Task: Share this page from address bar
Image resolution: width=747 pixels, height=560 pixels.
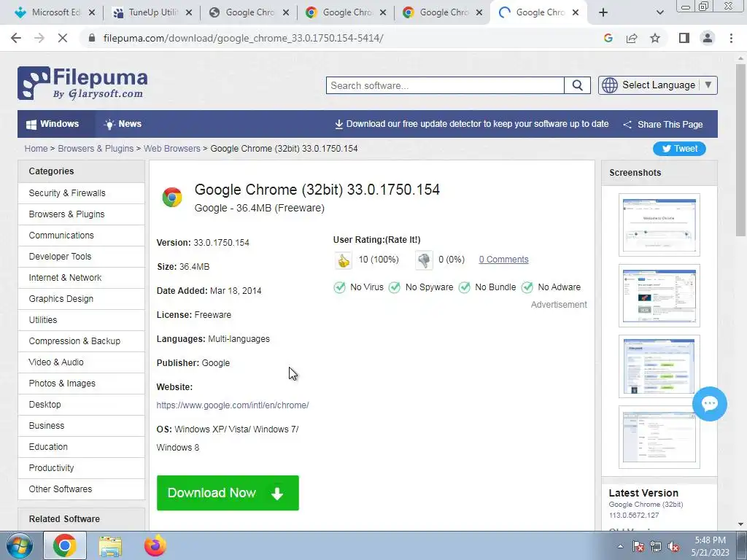Action: click(632, 38)
